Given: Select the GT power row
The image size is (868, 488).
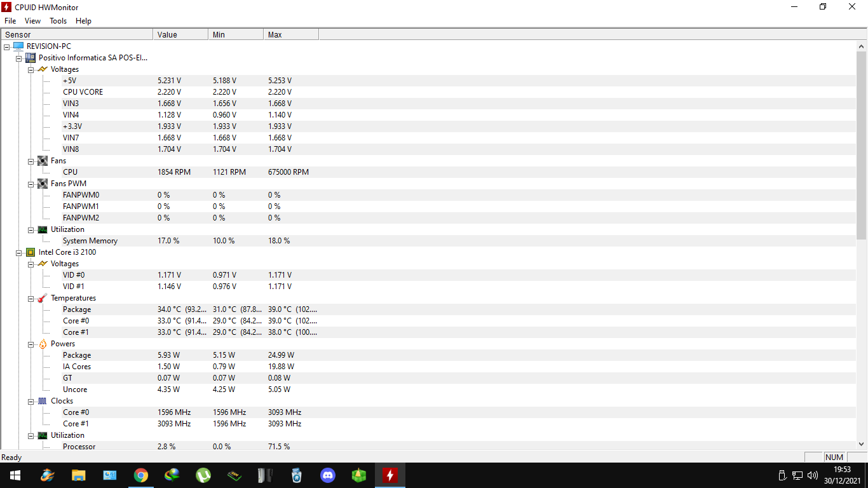Looking at the screenshot, I should tap(428, 378).
